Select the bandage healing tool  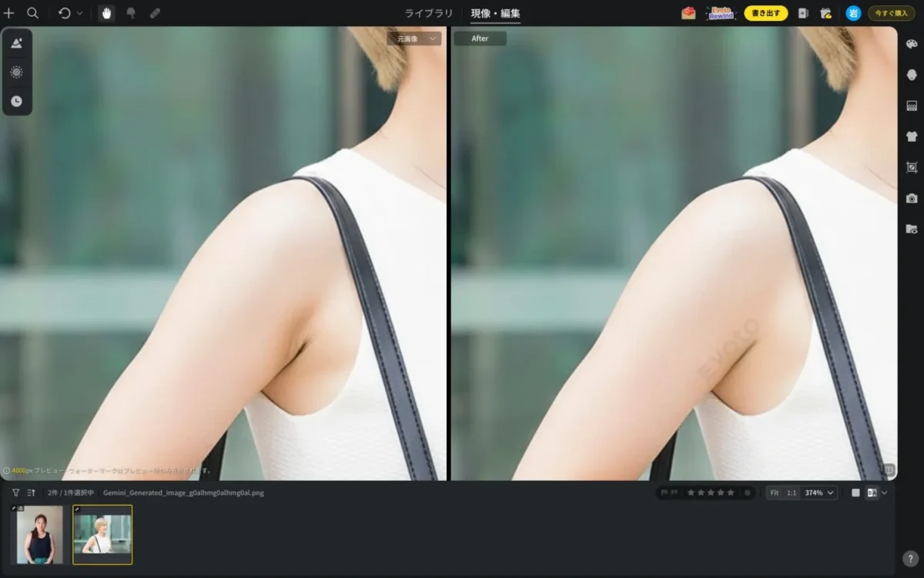coord(155,13)
